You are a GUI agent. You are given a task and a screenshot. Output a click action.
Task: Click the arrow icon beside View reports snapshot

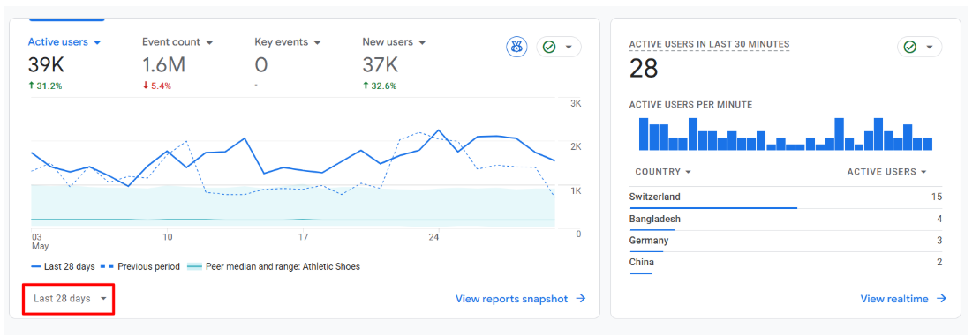581,299
